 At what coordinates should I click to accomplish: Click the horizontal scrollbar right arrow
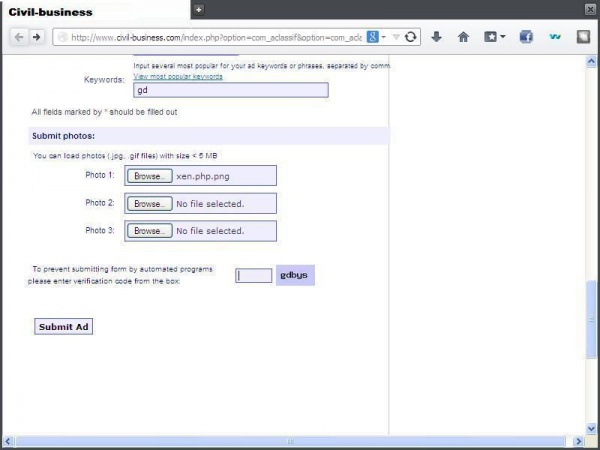[579, 441]
